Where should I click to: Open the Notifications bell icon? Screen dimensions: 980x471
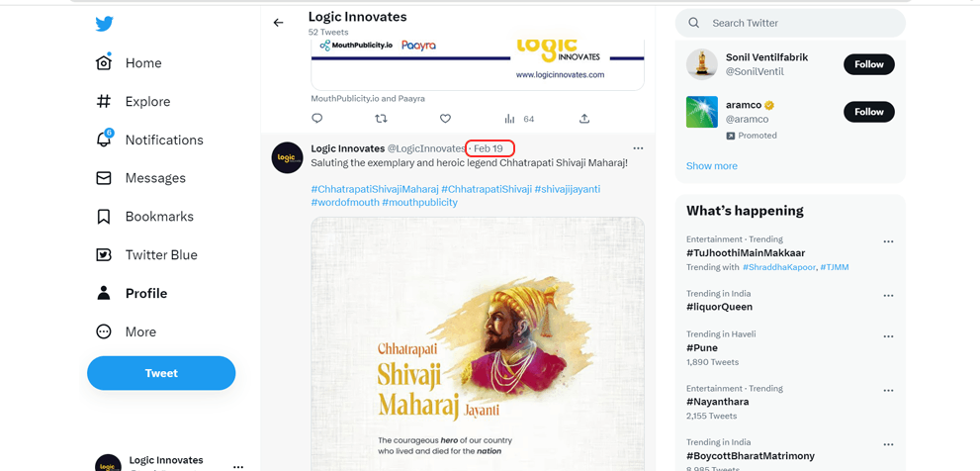104,139
